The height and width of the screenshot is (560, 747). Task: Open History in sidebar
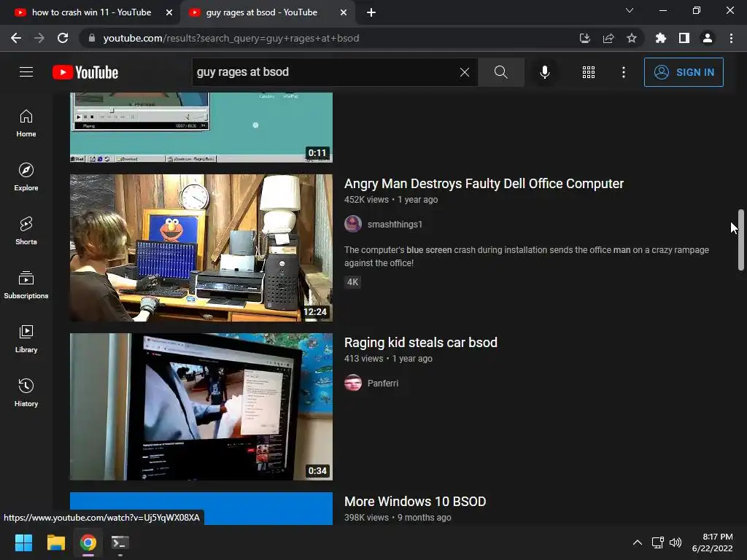pos(26,392)
